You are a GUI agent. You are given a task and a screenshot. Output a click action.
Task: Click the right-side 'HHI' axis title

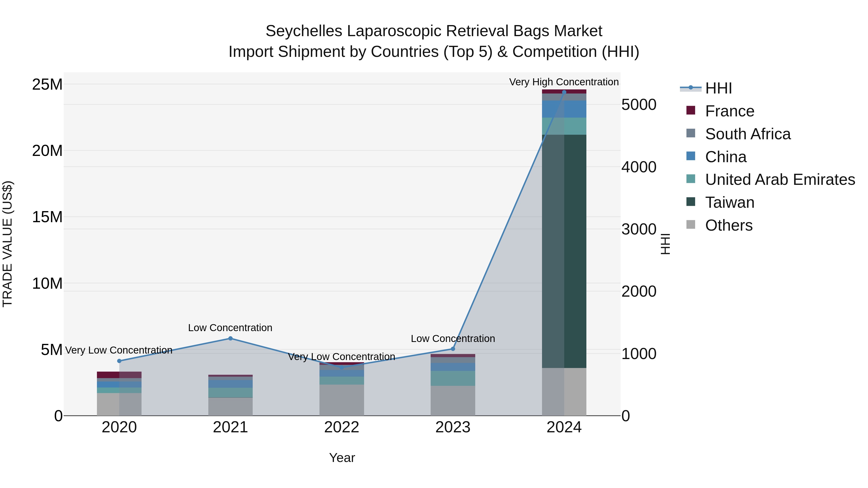(665, 244)
